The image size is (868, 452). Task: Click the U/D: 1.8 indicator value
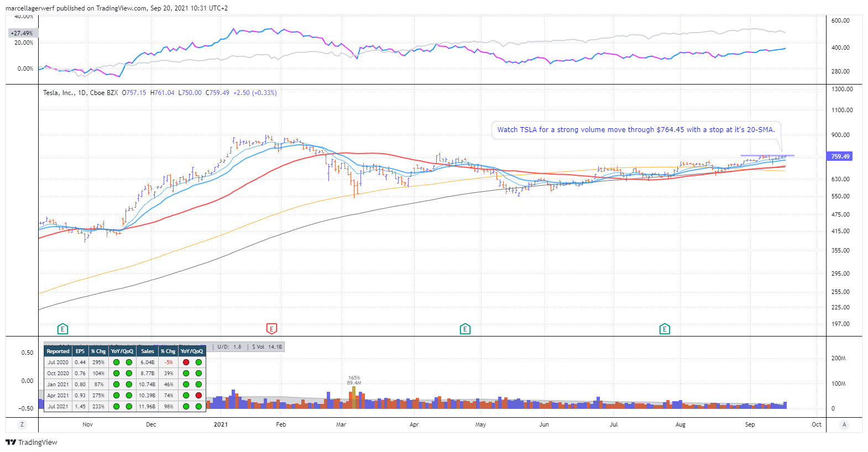[x=229, y=347]
